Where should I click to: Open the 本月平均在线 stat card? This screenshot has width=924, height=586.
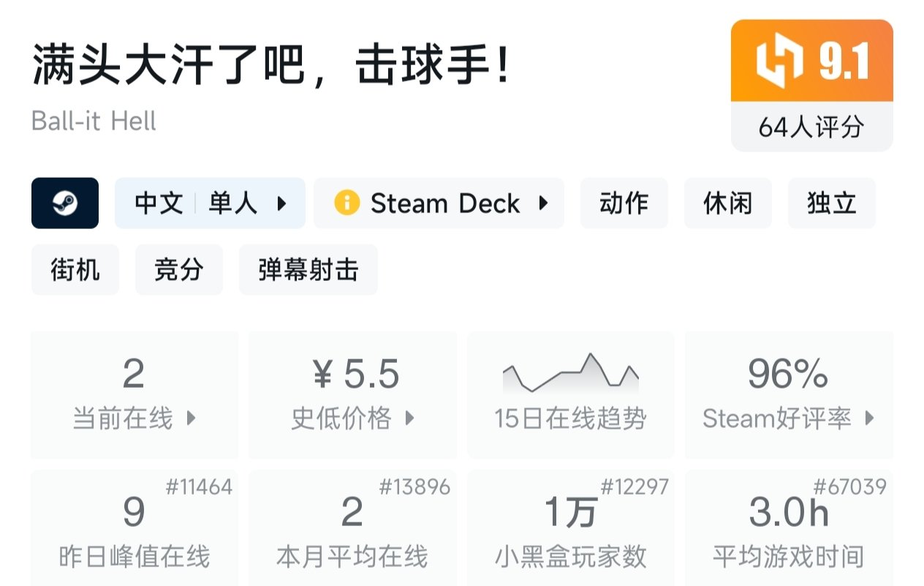(352, 528)
